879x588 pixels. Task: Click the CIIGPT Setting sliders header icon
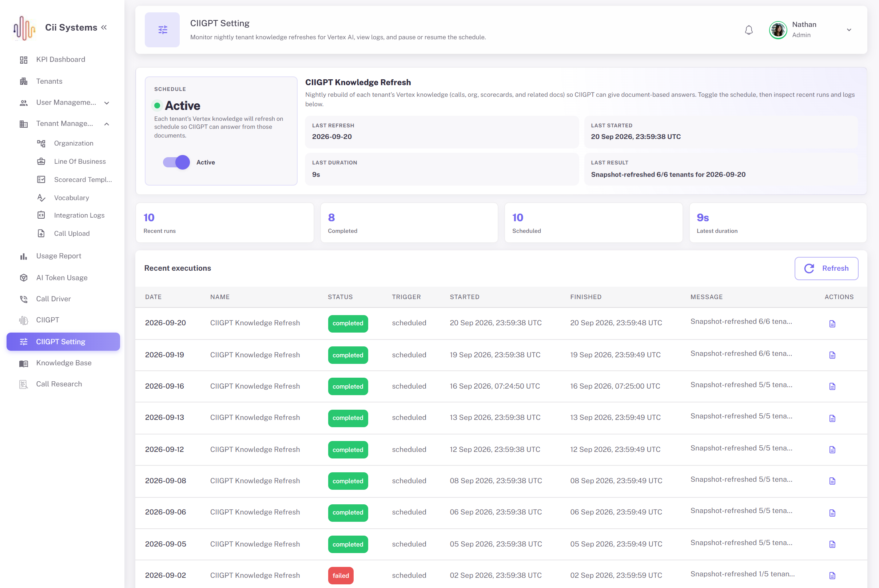(162, 29)
